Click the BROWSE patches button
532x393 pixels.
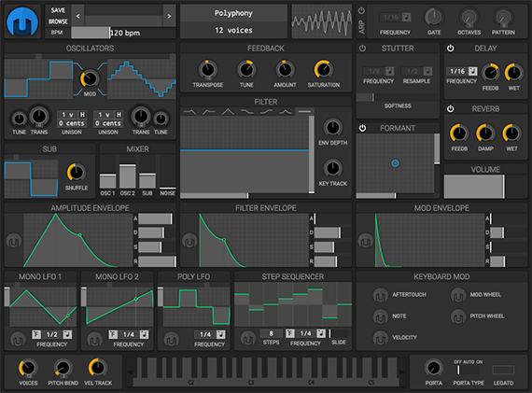click(x=58, y=21)
